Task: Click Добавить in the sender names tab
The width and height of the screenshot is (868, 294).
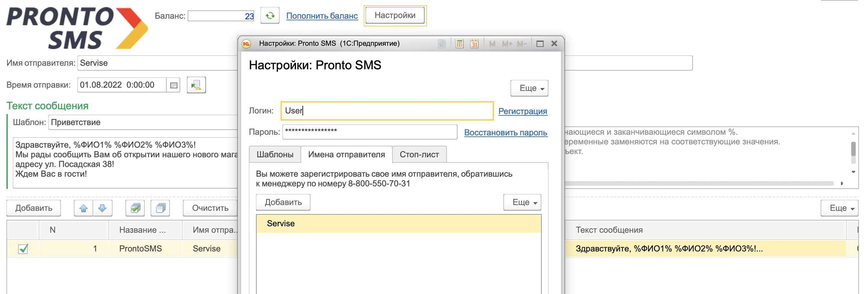Action: click(x=283, y=202)
